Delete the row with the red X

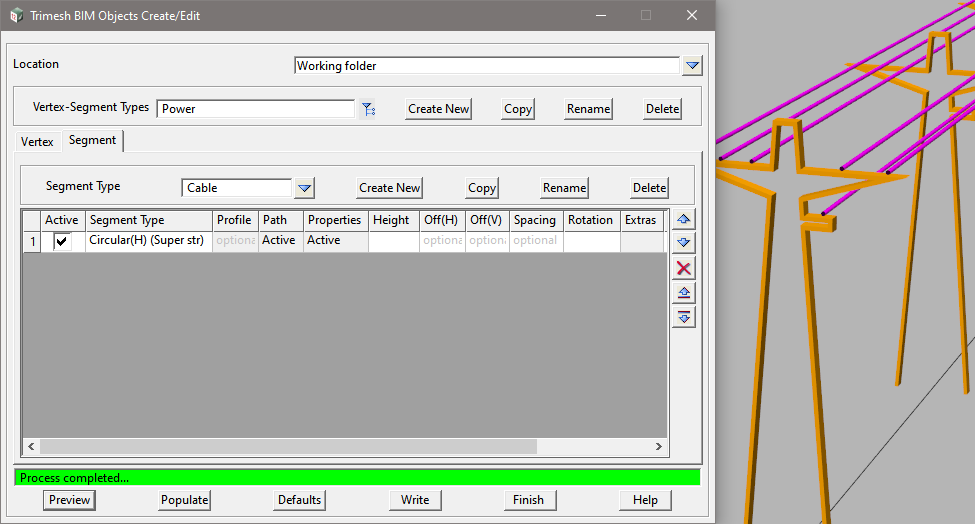pos(684,268)
